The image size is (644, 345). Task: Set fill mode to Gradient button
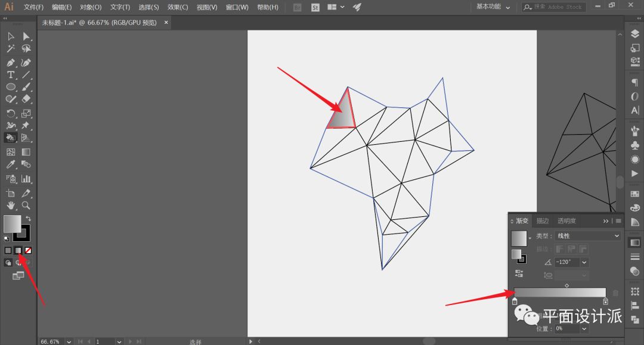tap(18, 250)
